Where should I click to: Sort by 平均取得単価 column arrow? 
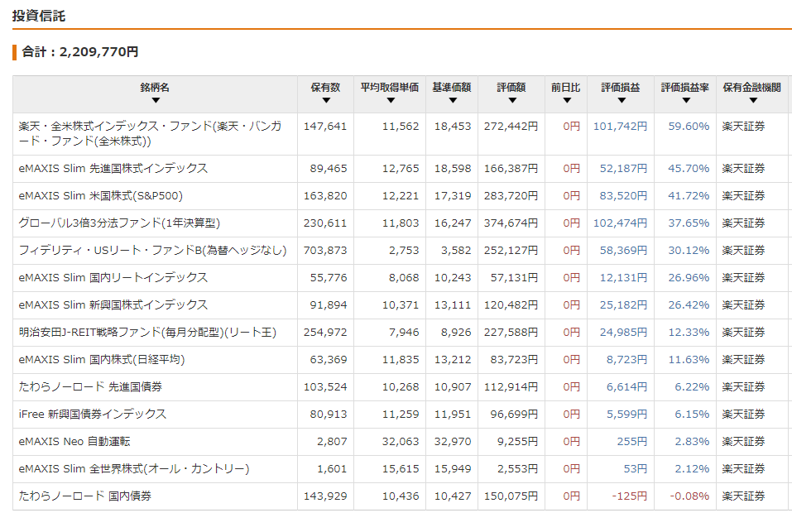[390, 100]
